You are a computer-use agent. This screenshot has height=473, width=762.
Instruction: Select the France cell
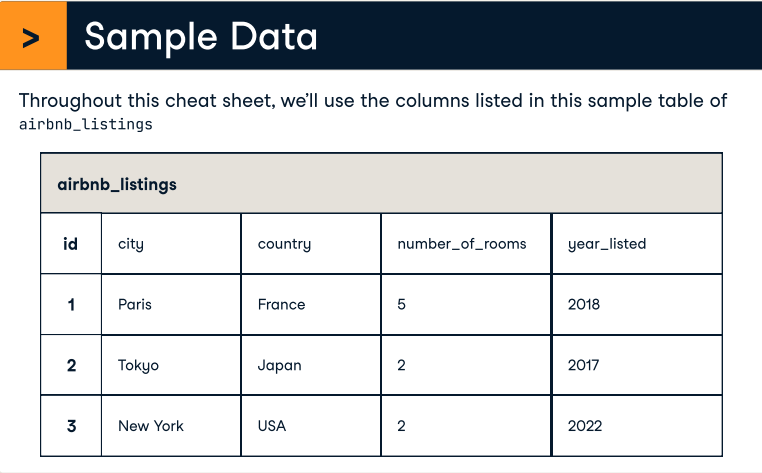click(x=281, y=304)
